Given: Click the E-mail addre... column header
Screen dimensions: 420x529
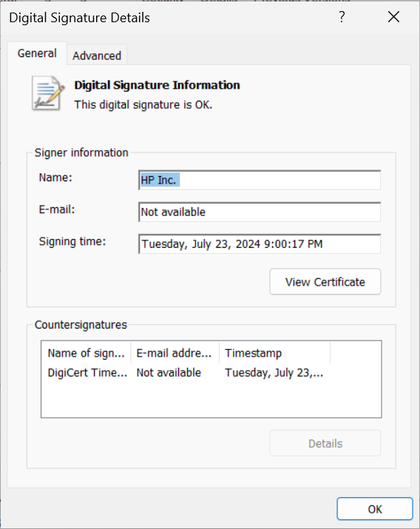Looking at the screenshot, I should pos(175,353).
